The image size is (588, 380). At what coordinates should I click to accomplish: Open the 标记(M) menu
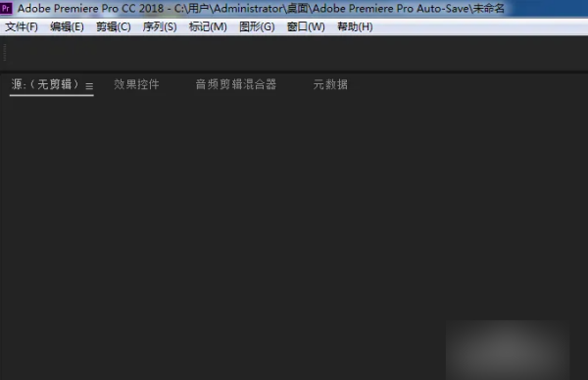(x=208, y=26)
